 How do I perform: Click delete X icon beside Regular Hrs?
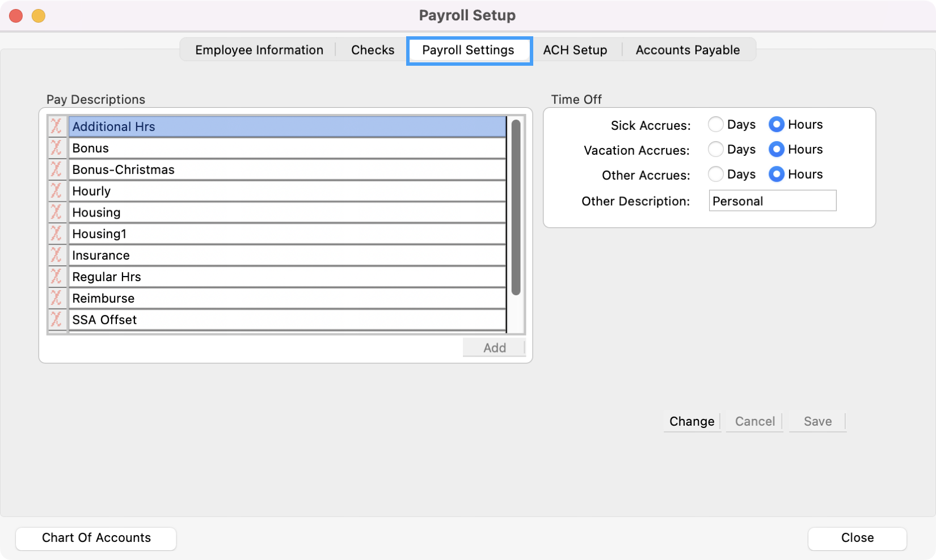(57, 277)
